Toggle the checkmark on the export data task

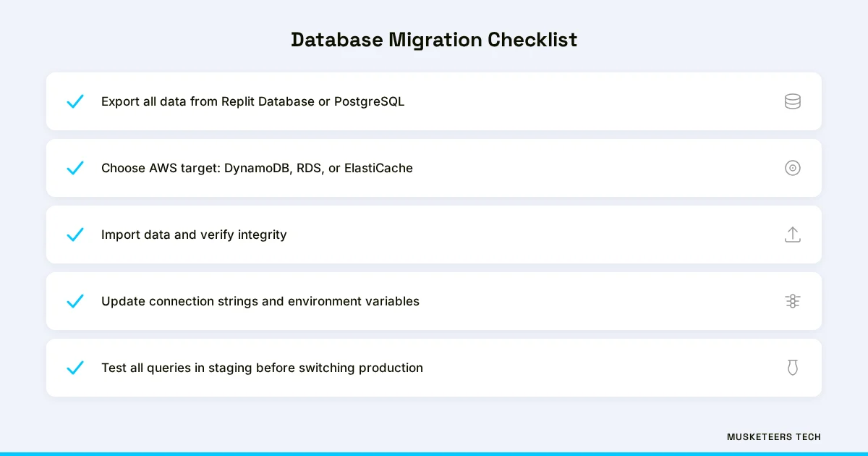point(75,101)
